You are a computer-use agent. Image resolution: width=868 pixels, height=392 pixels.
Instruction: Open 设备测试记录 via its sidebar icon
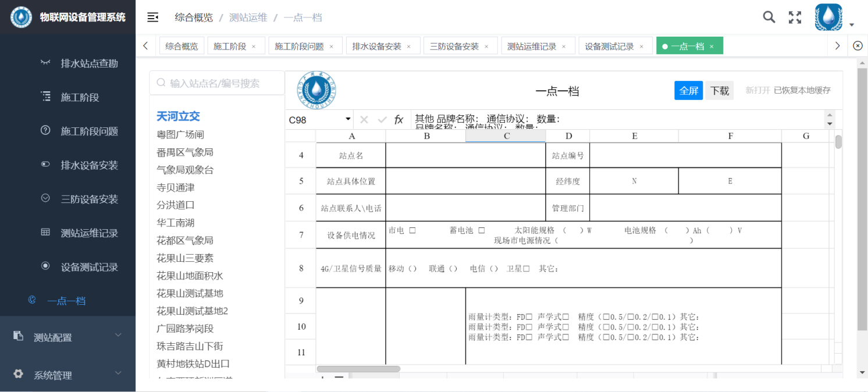point(46,266)
